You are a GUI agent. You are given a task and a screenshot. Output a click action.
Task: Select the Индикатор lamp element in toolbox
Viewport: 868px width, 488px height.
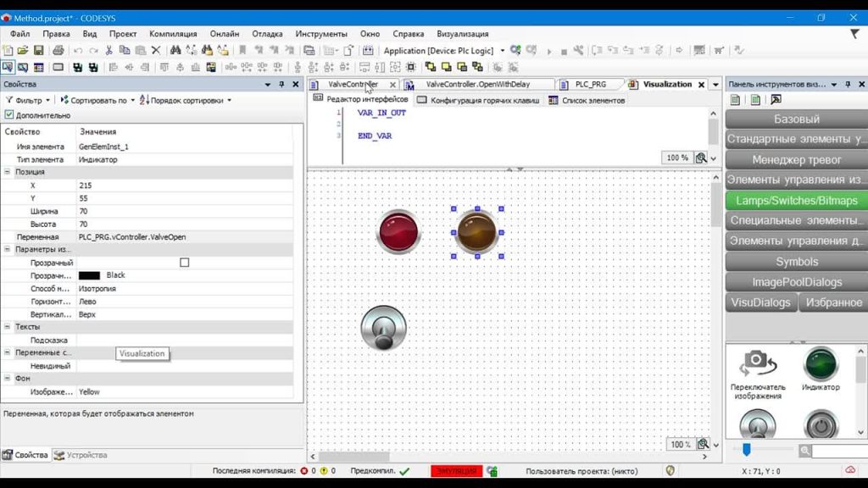click(821, 369)
